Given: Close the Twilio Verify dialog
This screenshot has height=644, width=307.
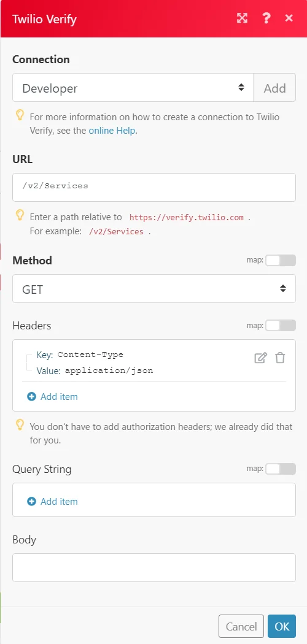Looking at the screenshot, I should 289,18.
